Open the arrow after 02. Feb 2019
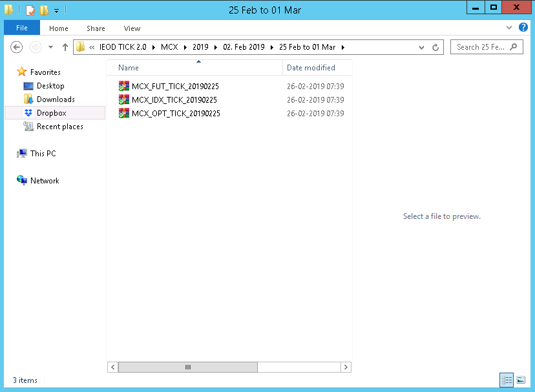535x392 pixels. point(272,47)
